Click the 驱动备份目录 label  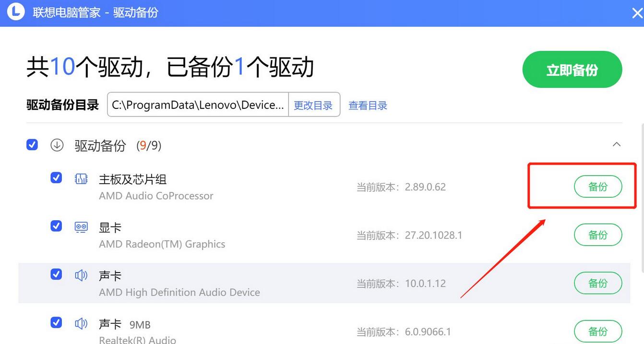[62, 105]
